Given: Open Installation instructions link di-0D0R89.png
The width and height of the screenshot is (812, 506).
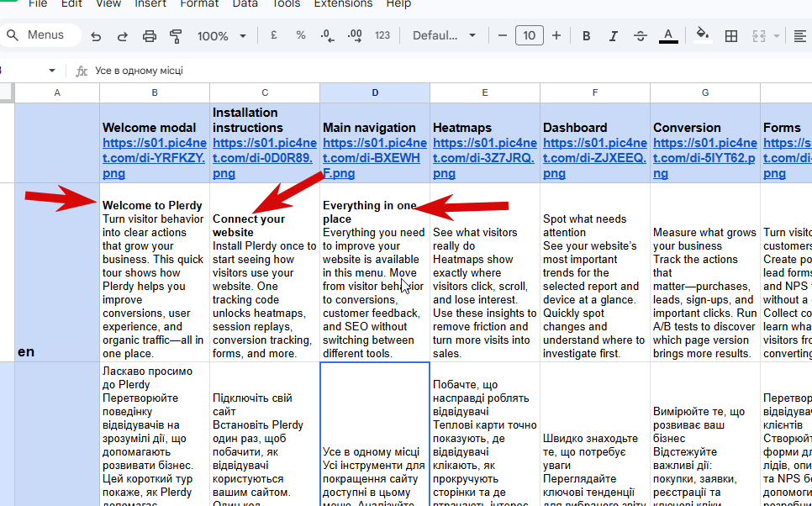Looking at the screenshot, I should [264, 158].
